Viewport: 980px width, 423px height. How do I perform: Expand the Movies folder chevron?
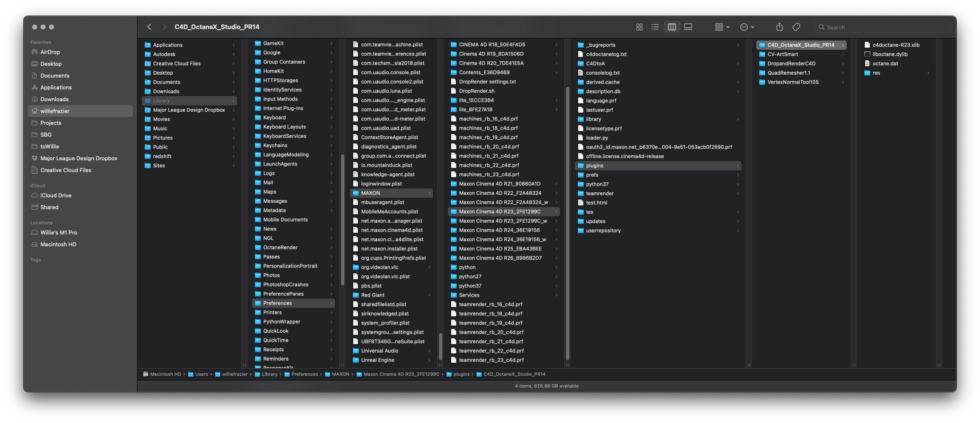[233, 119]
